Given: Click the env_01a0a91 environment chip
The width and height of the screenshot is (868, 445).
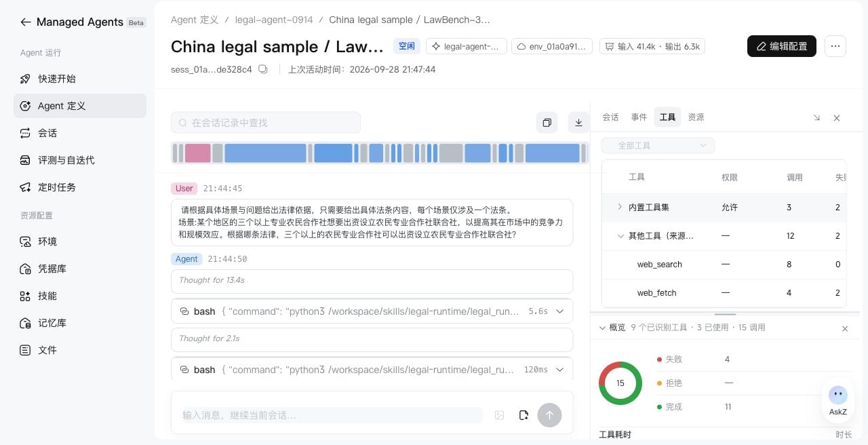Looking at the screenshot, I should (x=552, y=46).
